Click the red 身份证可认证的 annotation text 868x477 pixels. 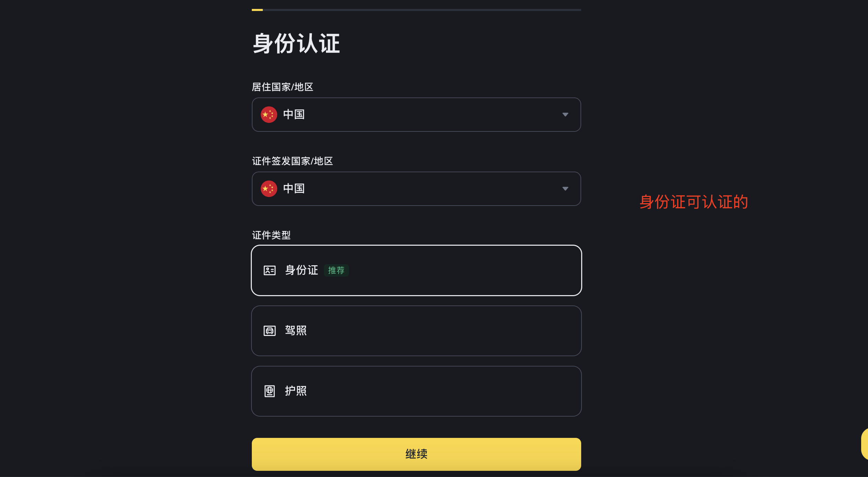pyautogui.click(x=694, y=202)
